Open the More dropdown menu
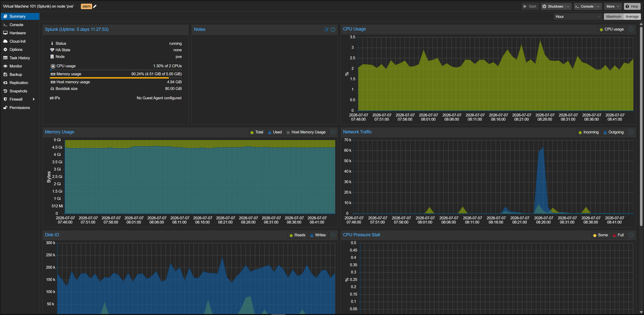 (613, 6)
